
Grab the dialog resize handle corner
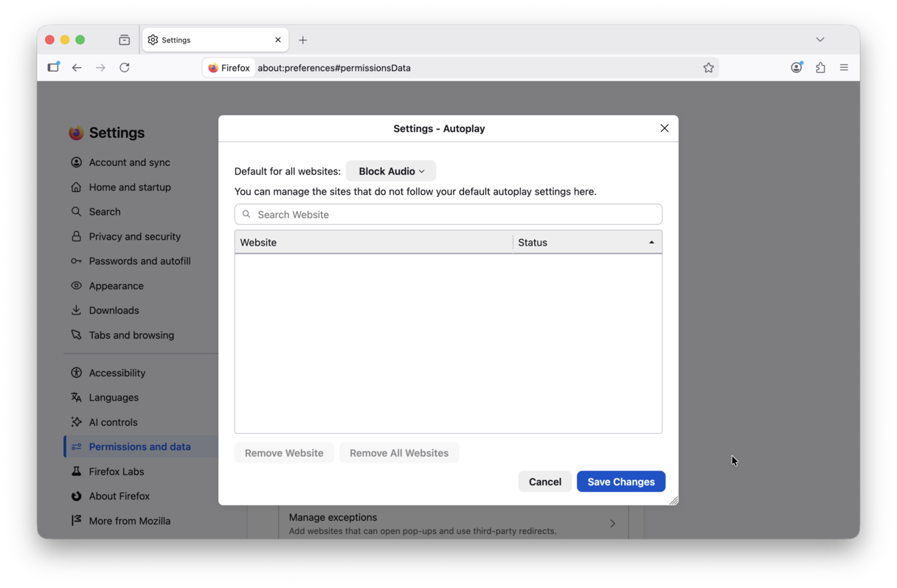[673, 500]
